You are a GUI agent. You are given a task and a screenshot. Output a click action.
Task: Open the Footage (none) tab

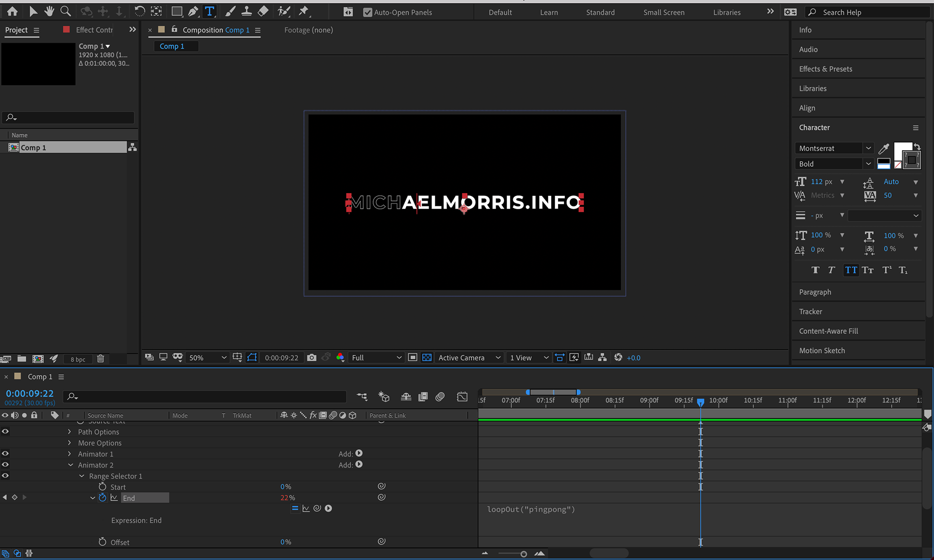(308, 30)
